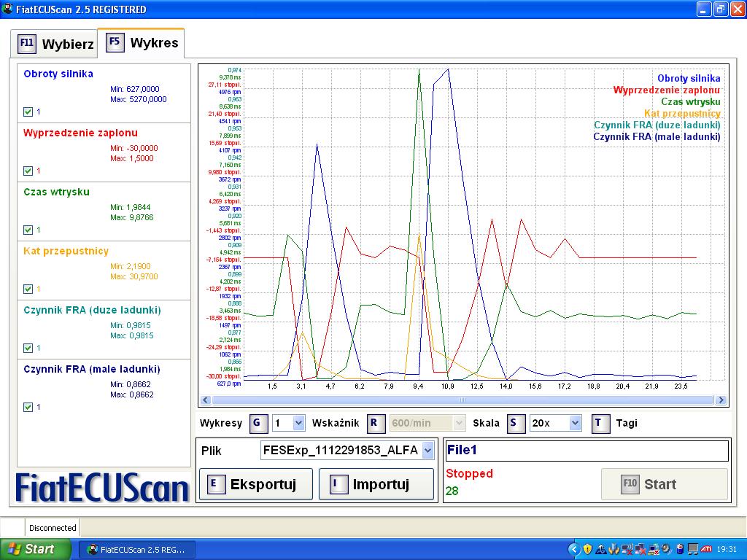Toggle the Wyprzedzenie zaplonu checkbox
Screen dimensions: 747x560
pos(28,171)
